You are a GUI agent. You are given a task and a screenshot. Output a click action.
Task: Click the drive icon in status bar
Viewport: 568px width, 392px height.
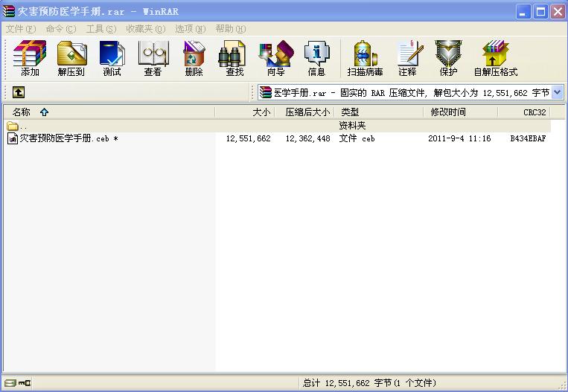(x=10, y=382)
